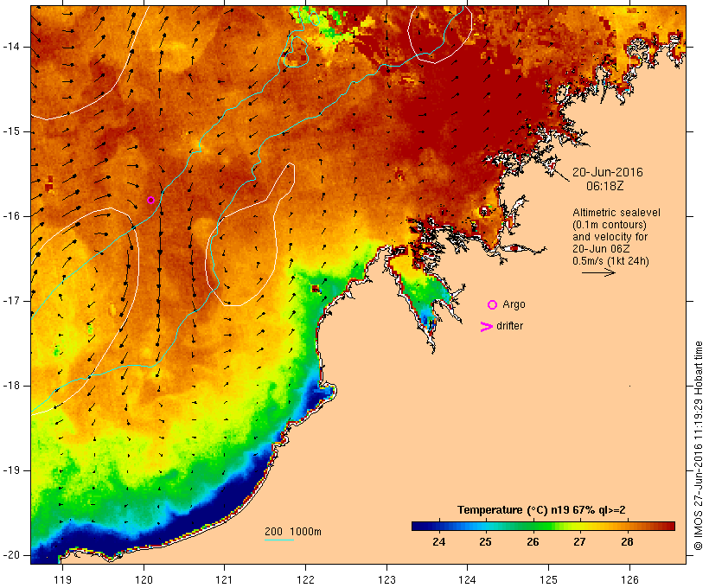This screenshot has width=709, height=588.
Task: Click latitude label -19
Action: click(x=11, y=470)
